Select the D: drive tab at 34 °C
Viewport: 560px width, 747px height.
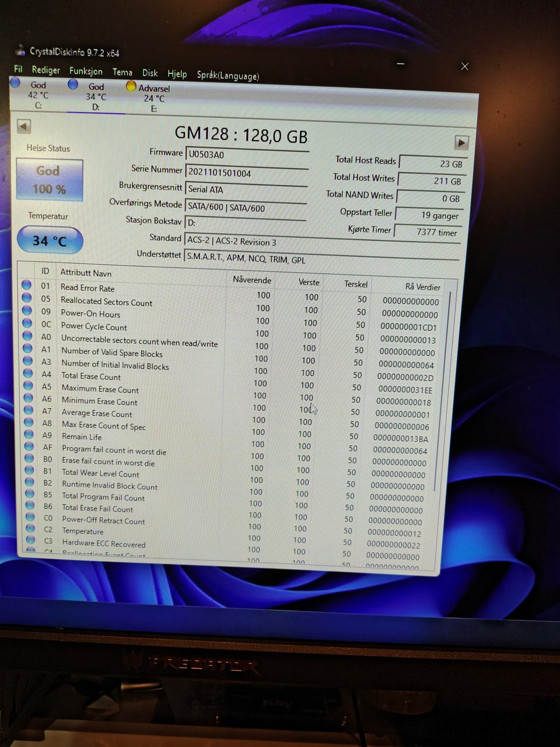(x=96, y=96)
